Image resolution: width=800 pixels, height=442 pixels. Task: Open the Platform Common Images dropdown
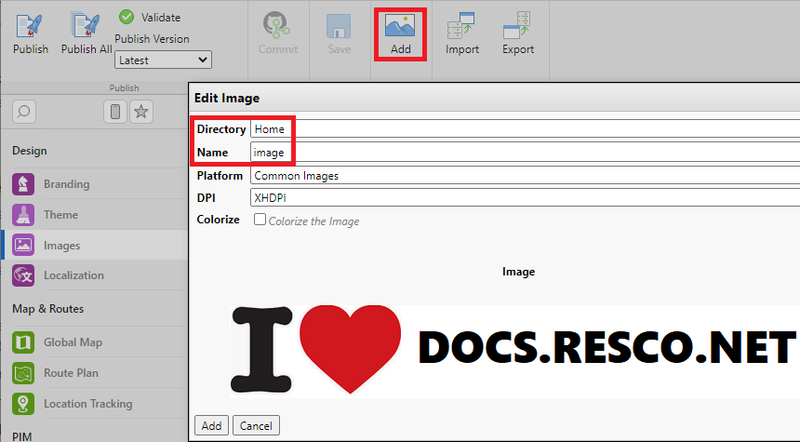[524, 176]
